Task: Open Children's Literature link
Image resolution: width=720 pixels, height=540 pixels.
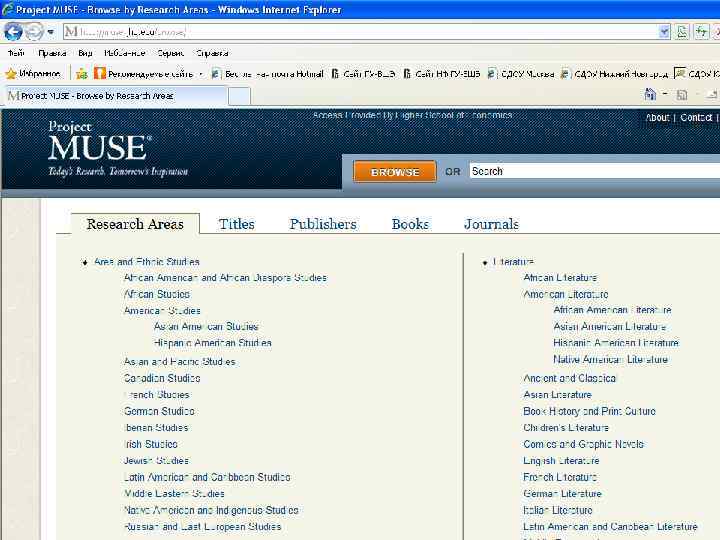Action: 566,428
